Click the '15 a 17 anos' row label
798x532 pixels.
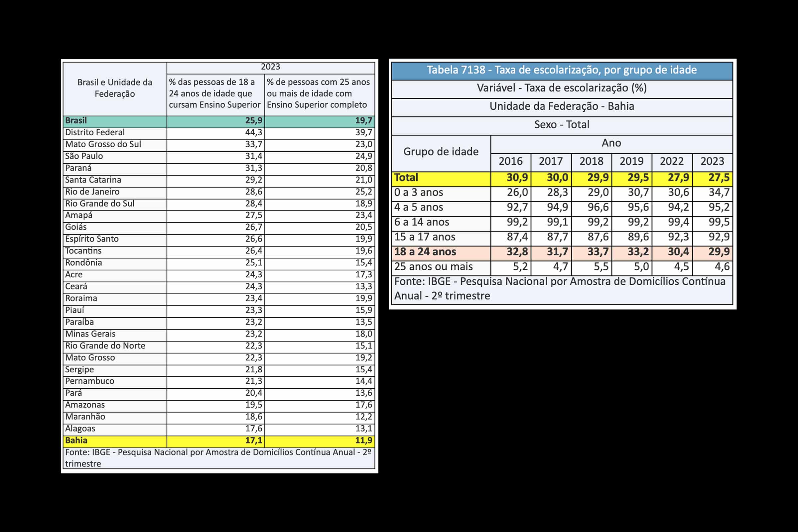tap(425, 237)
